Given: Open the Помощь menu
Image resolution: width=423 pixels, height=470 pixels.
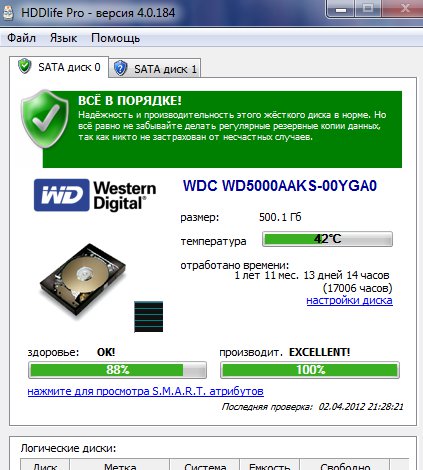Looking at the screenshot, I should point(115,38).
